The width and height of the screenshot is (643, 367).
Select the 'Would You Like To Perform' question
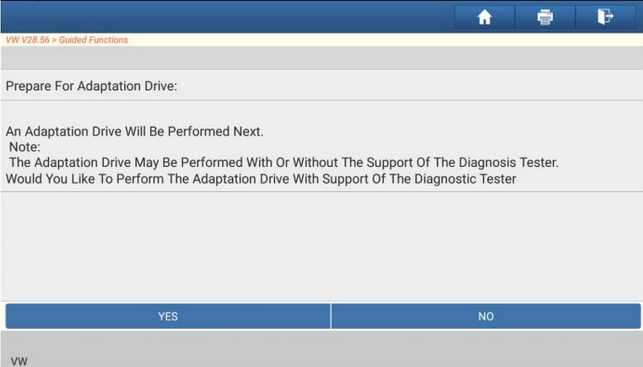261,179
